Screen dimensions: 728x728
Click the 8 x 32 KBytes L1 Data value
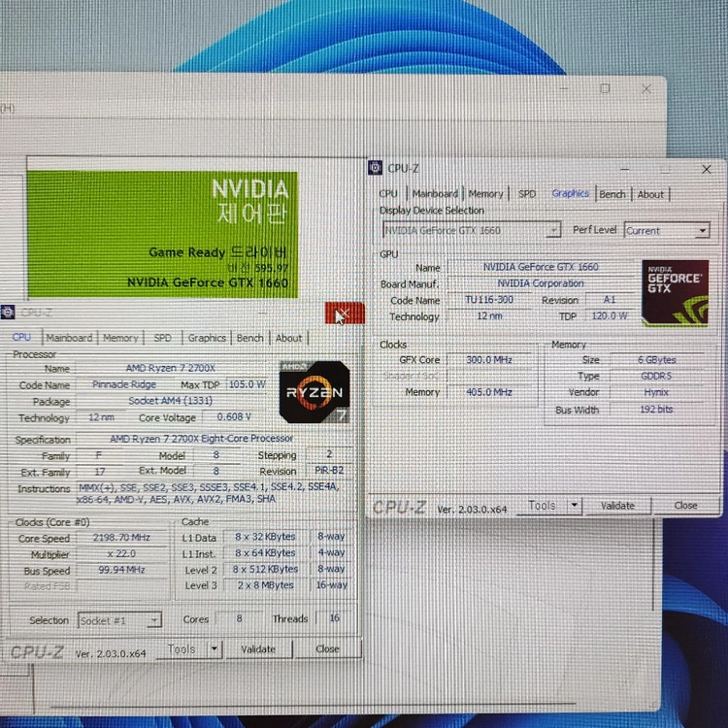[265, 537]
